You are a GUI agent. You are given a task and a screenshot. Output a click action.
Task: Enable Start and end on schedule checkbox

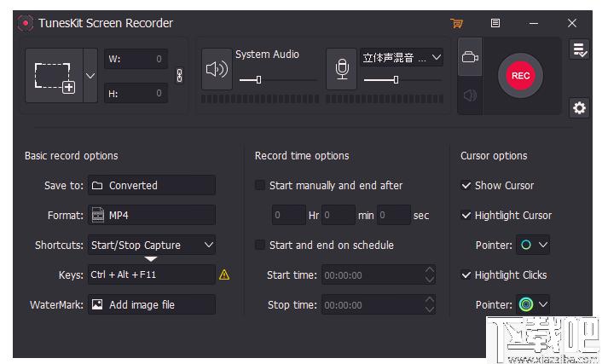click(x=260, y=245)
